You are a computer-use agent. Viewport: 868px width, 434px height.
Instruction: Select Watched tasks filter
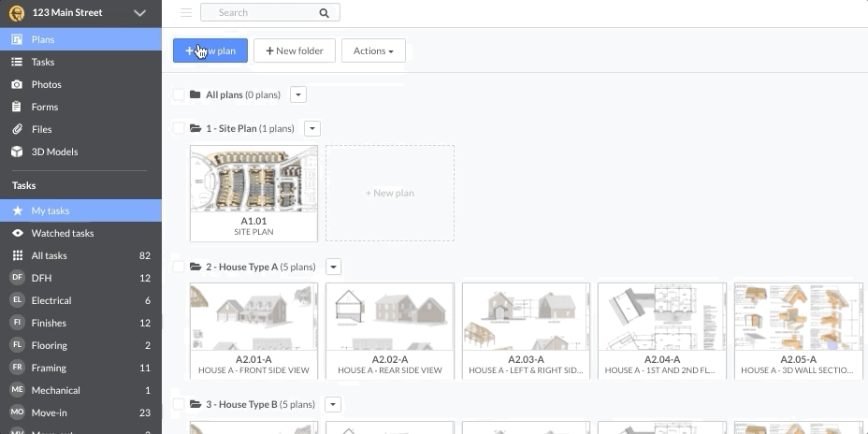[x=80, y=233]
